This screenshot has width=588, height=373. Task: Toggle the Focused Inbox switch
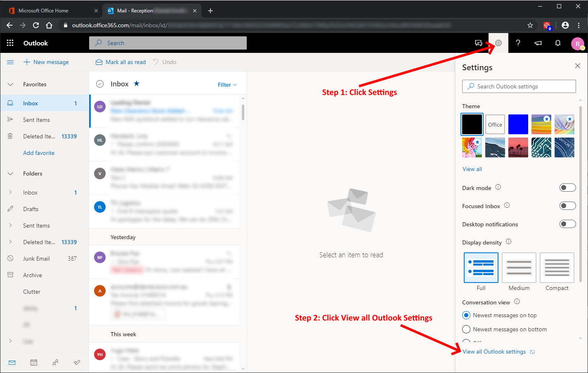(567, 206)
